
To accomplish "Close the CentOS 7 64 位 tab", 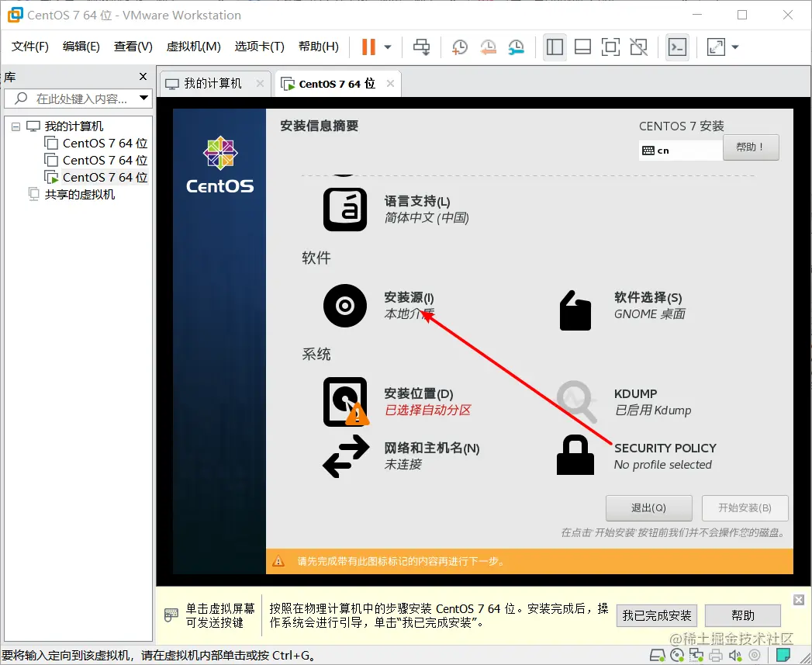I will [x=390, y=84].
